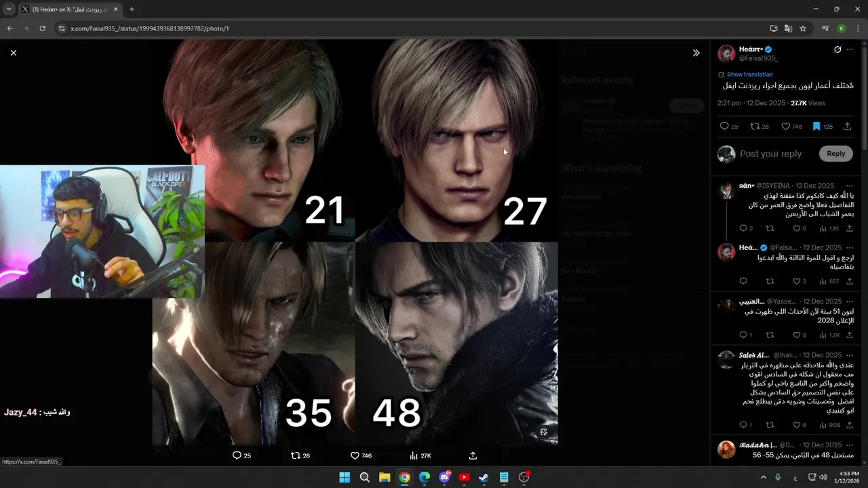Screen dimensions: 868x488
Task: View analytics 908 on Saleh Al... comment
Action: [829, 425]
